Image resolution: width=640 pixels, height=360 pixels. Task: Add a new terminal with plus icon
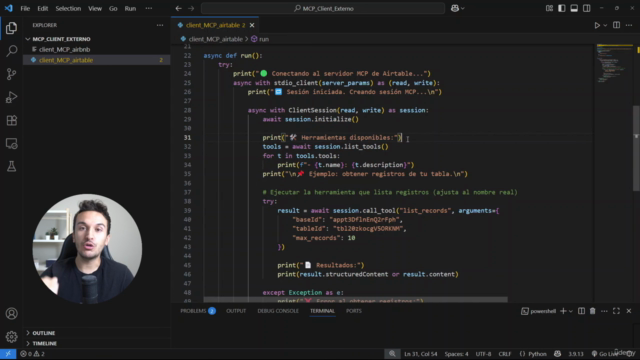click(563, 311)
